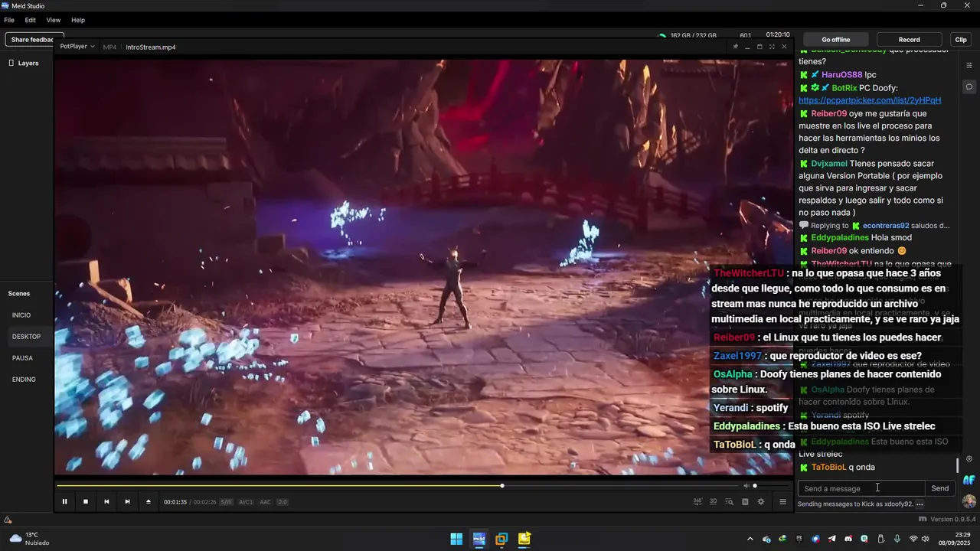Open the Edit menu
Image resolution: width=980 pixels, height=551 pixels.
pos(31,20)
